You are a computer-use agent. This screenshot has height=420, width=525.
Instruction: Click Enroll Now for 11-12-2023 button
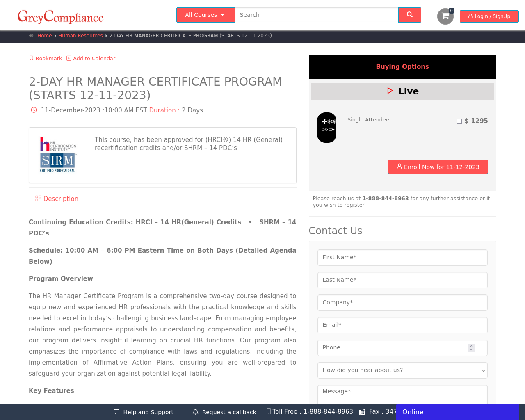tap(438, 167)
